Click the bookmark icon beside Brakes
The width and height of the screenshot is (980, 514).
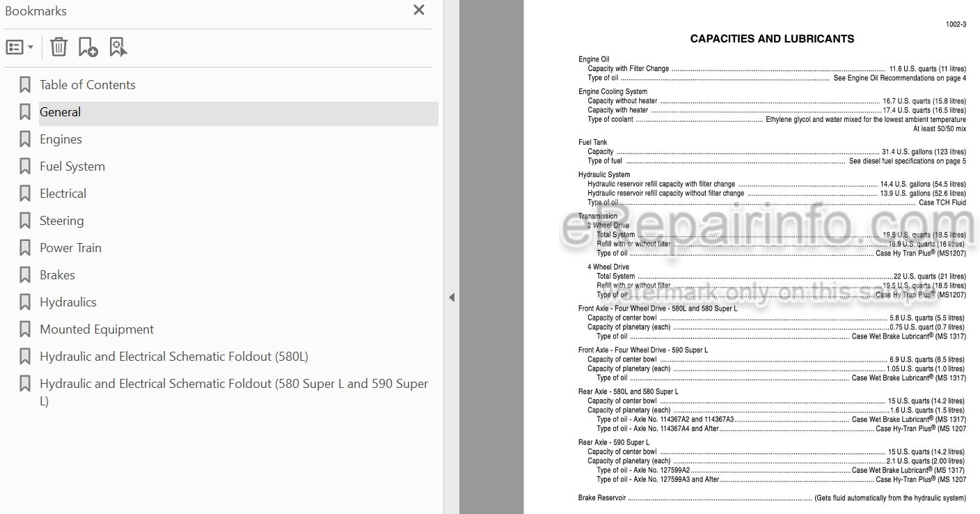pos(25,275)
